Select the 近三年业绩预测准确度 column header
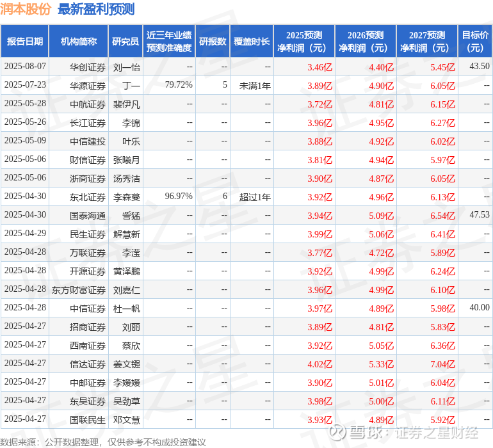 pos(169,41)
